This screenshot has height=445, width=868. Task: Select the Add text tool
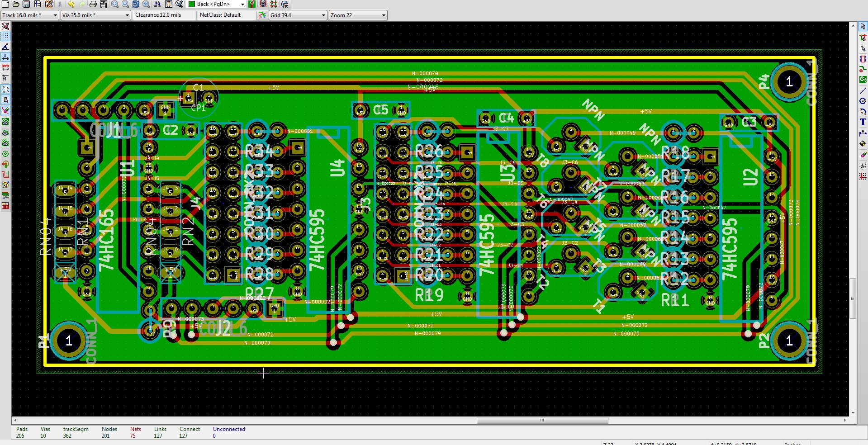[863, 122]
